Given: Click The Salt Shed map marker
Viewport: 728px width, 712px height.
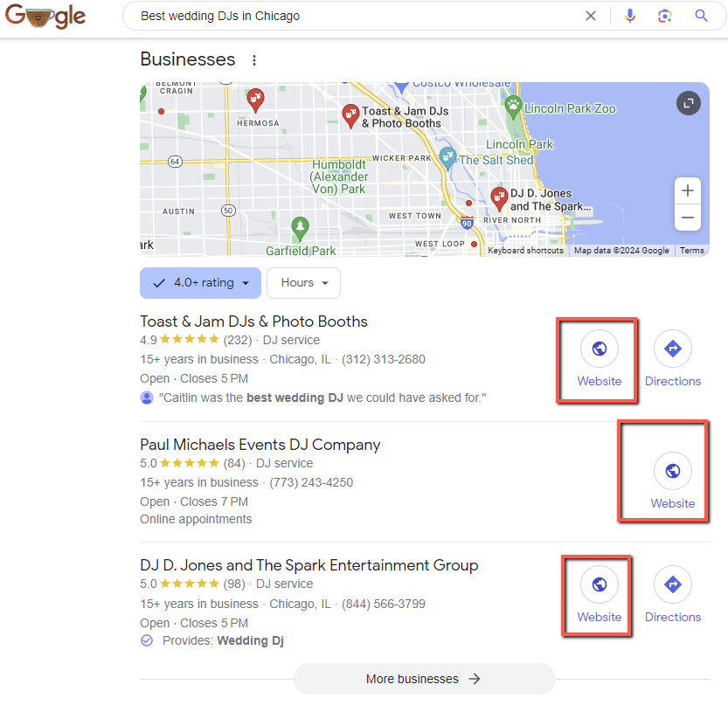Looking at the screenshot, I should (x=447, y=158).
